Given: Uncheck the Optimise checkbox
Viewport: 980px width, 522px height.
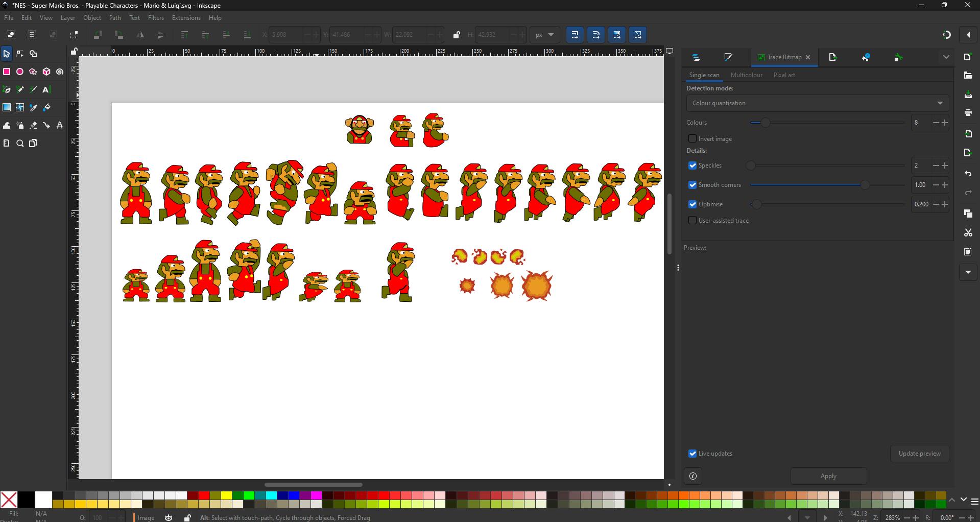Looking at the screenshot, I should [x=692, y=204].
